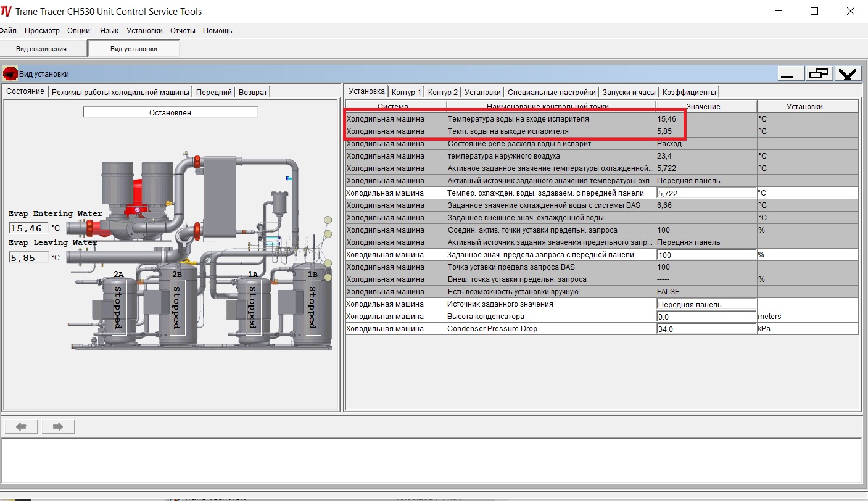Open the Источник заданного значения dropdown Передняя панель
Screen dimensions: 868x501
(706, 304)
